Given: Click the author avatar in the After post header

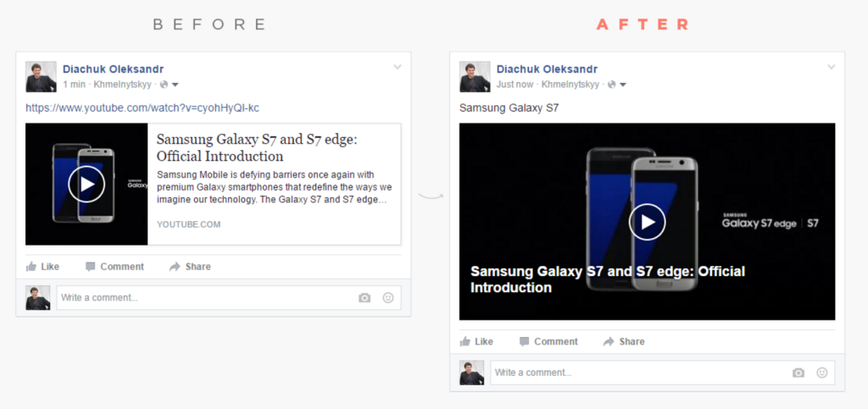Looking at the screenshot, I should click(475, 76).
